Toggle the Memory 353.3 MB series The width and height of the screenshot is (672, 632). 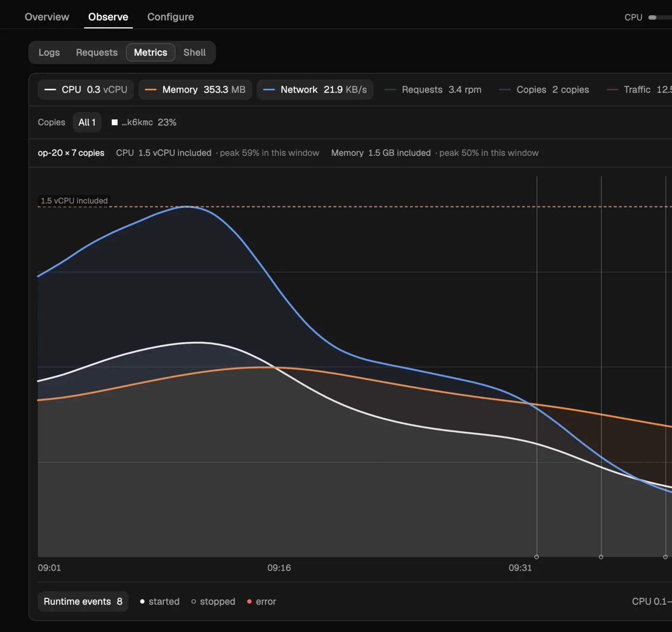coord(195,89)
